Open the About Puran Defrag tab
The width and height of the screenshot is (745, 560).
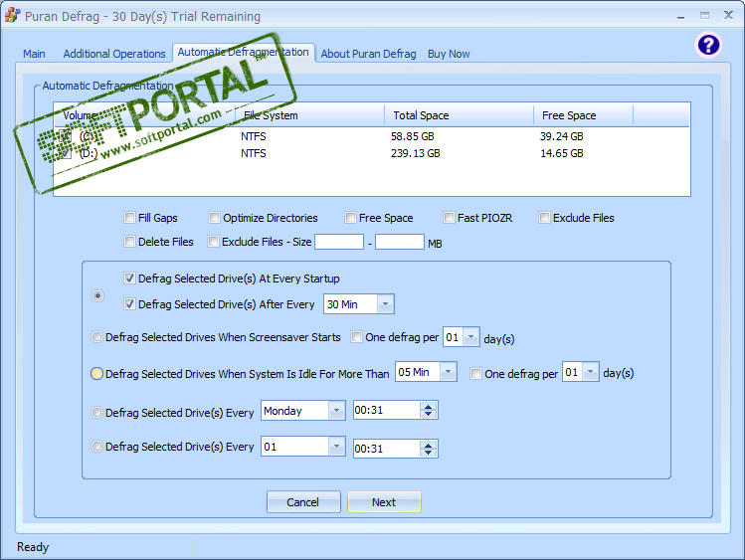pos(368,54)
